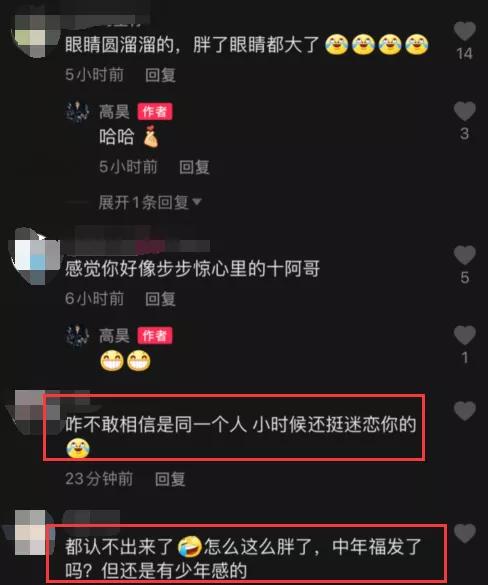Like the 都认不出来了 comment
Viewport: 488px width, 585px height.
click(464, 534)
